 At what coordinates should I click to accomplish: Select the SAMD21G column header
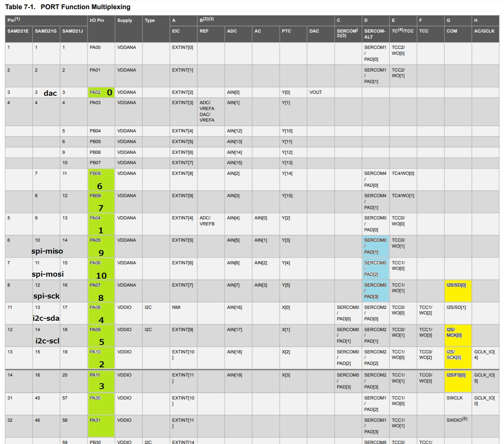(46, 34)
